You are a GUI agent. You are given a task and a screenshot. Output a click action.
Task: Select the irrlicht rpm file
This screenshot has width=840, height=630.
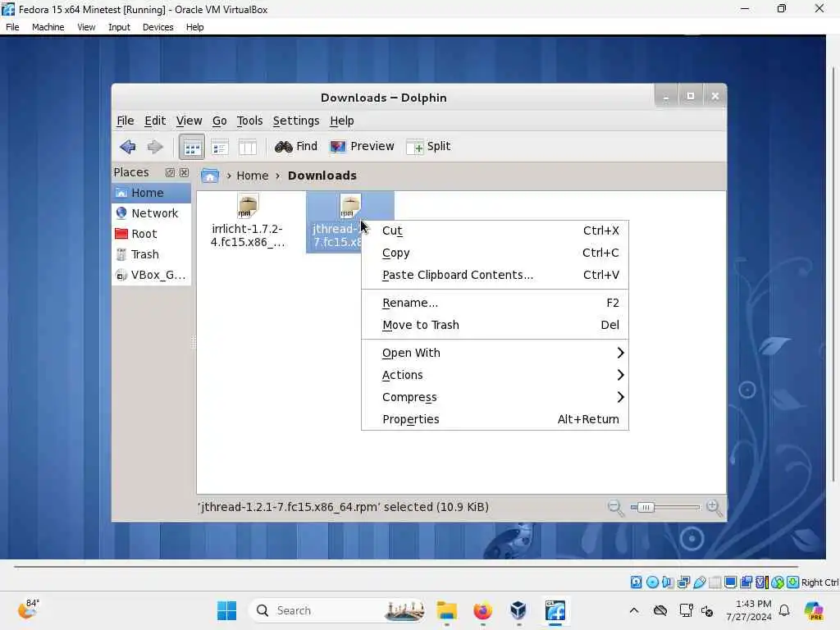248,221
